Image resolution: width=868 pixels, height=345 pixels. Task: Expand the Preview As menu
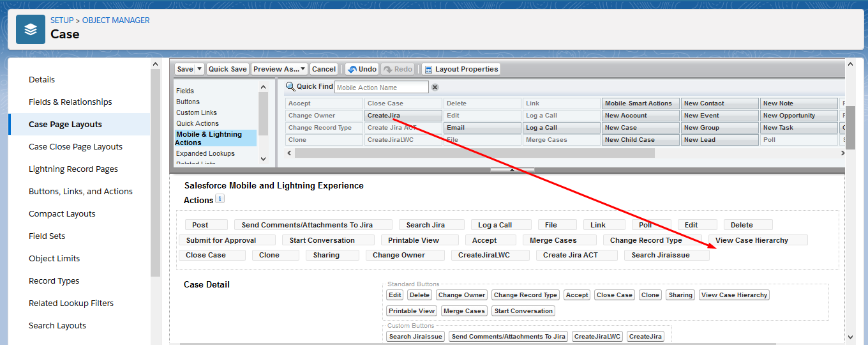pos(280,69)
